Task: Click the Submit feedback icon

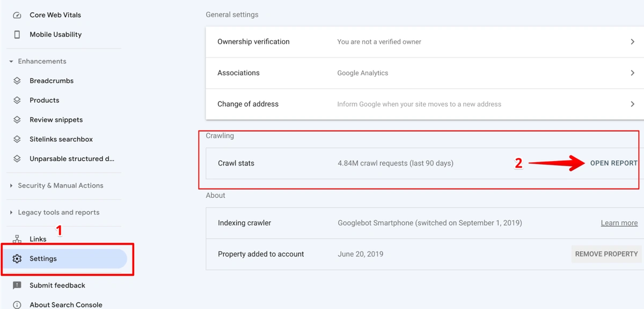Action: 17,285
